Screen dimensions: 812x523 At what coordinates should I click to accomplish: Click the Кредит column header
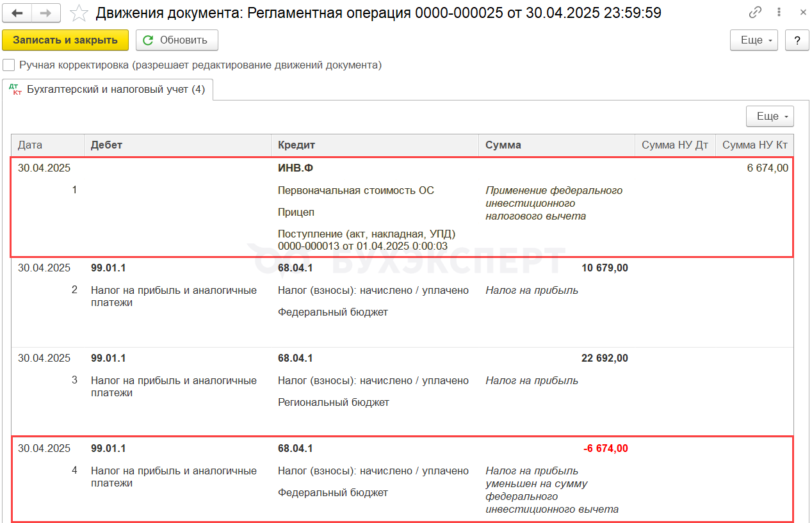(x=375, y=145)
